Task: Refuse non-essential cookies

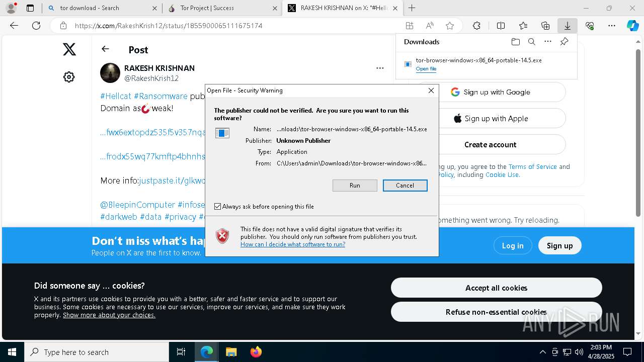Action: [x=497, y=312]
